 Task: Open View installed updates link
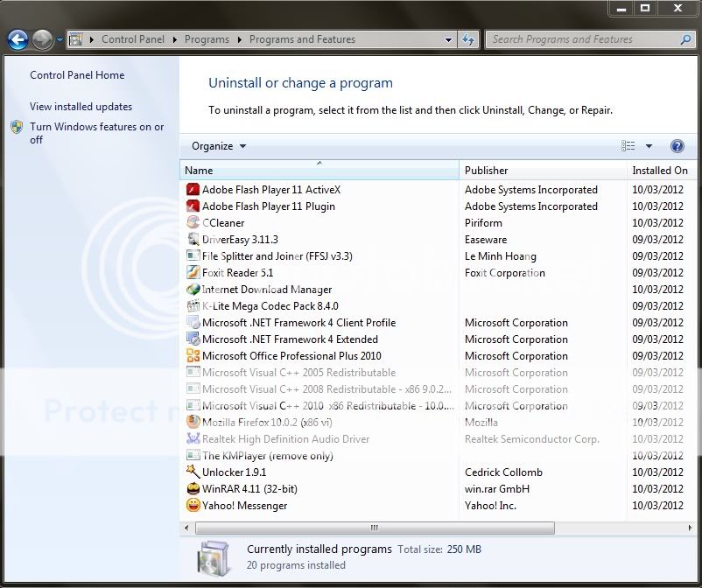click(81, 107)
